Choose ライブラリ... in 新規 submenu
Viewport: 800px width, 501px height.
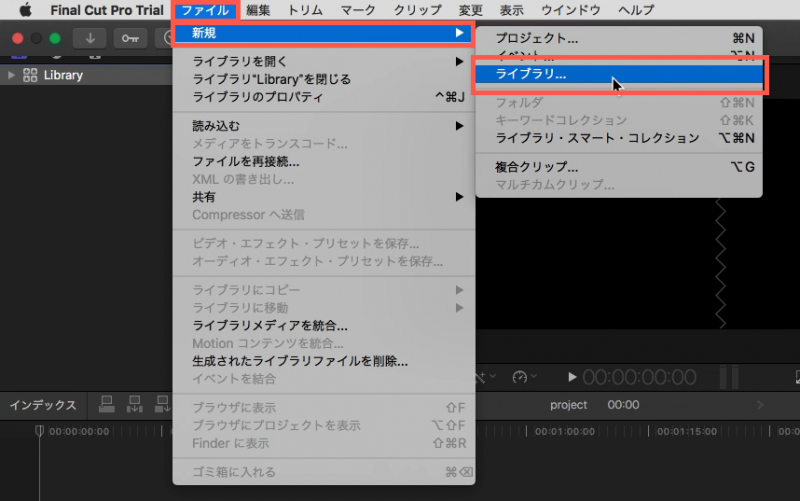tap(619, 74)
